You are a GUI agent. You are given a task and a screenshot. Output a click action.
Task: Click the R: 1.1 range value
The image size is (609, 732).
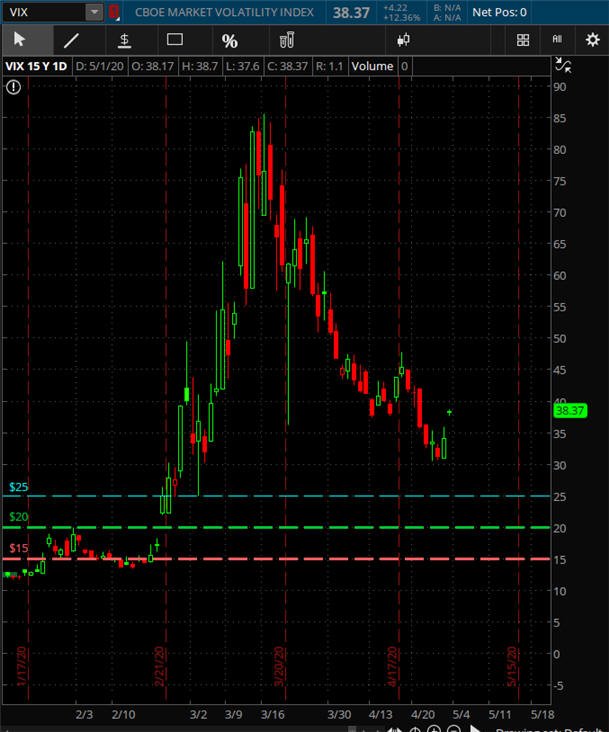(329, 66)
